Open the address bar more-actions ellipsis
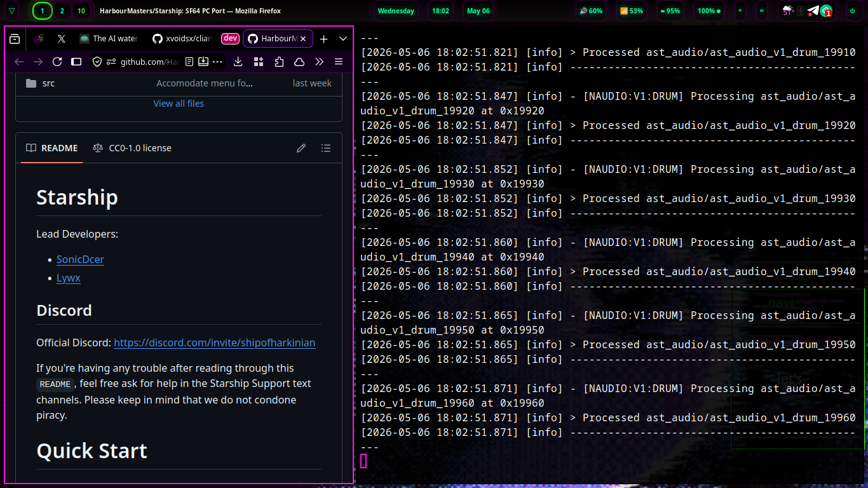868x488 pixels. (217, 62)
